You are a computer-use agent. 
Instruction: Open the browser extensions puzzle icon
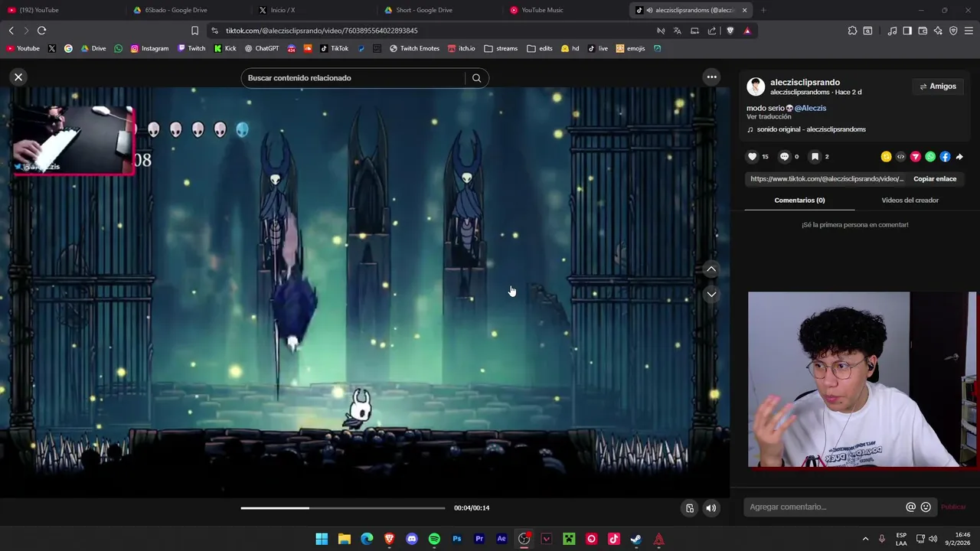(852, 31)
